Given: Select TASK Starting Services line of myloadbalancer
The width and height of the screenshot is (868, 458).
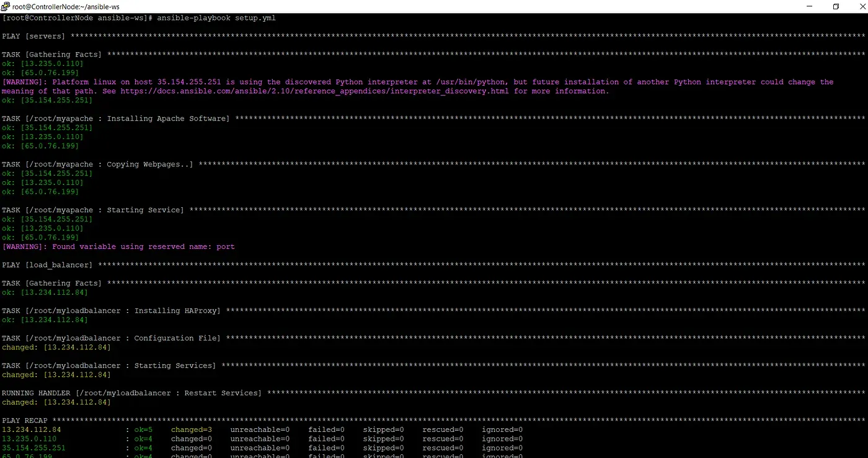Looking at the screenshot, I should [434, 366].
